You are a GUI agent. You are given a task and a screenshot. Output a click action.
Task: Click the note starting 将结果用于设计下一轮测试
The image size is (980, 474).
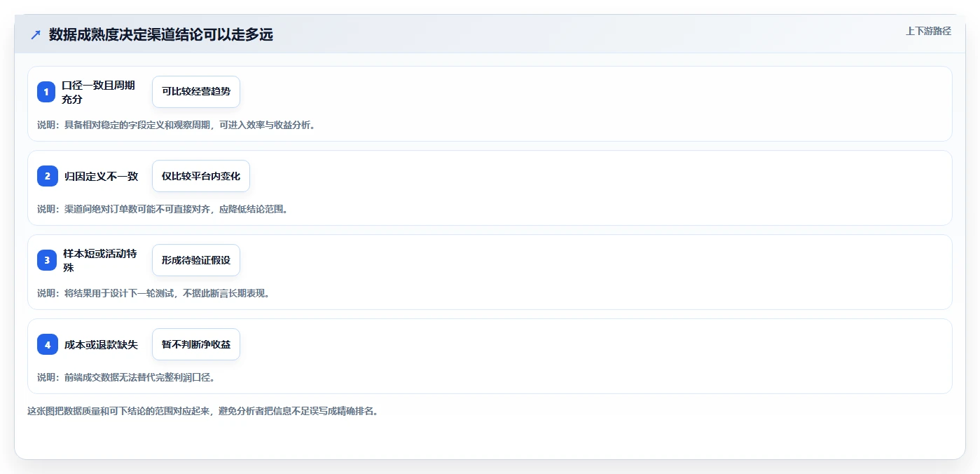click(x=153, y=293)
